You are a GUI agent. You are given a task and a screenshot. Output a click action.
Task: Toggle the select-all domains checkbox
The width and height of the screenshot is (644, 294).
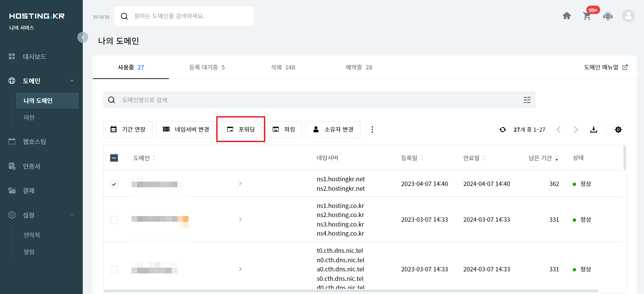point(114,158)
